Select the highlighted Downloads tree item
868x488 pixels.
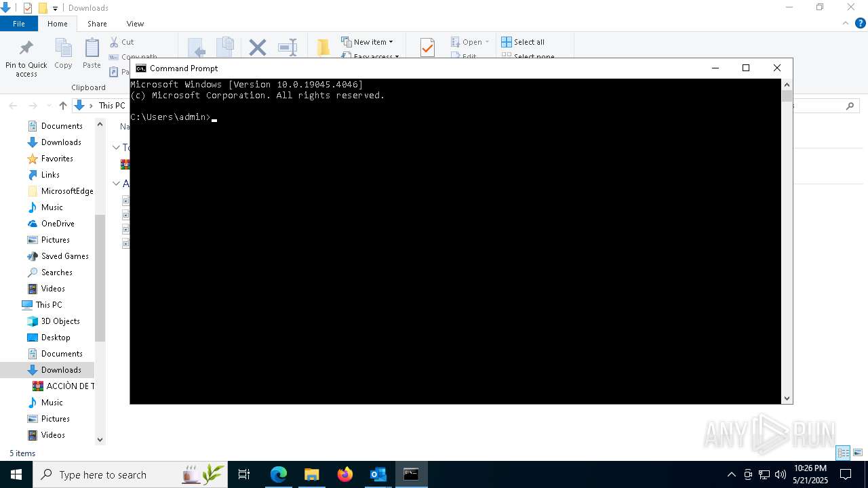[47, 370]
